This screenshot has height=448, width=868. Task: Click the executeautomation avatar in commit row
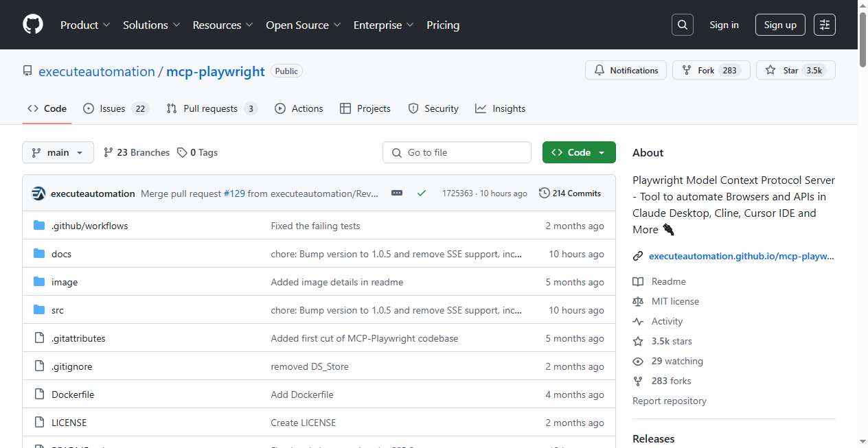38,193
